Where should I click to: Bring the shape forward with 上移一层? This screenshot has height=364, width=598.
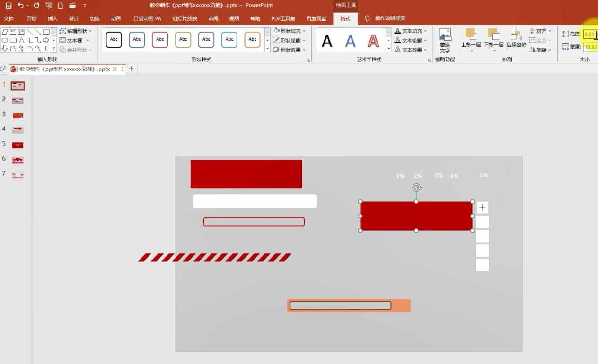[470, 40]
